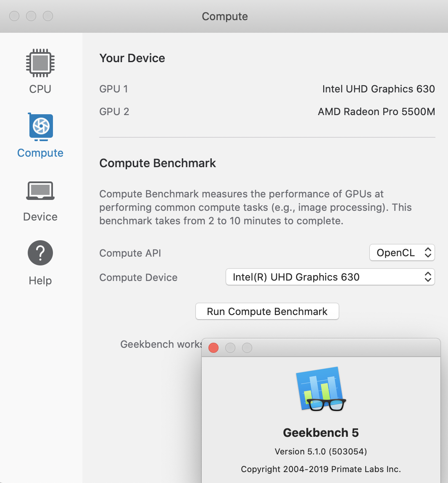The image size is (448, 483).
Task: Click the 'Compute' window title
Action: (x=225, y=16)
